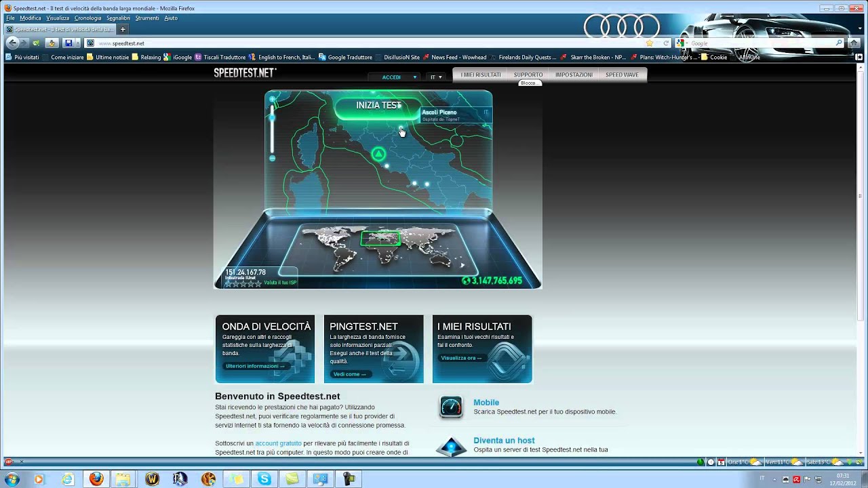This screenshot has height=488, width=868.
Task: Open the Google Traduttore bookmark
Action: [x=345, y=58]
